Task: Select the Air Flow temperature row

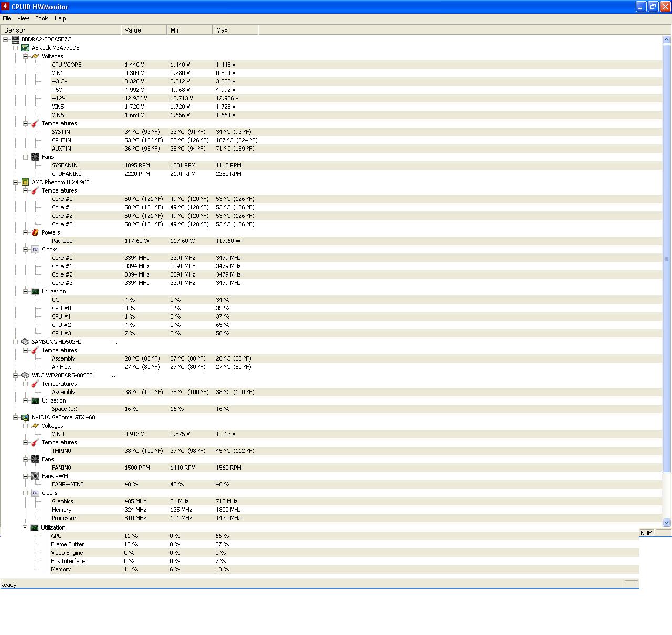Action: coord(356,367)
